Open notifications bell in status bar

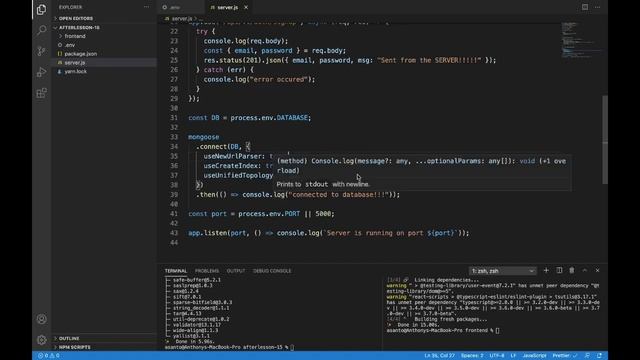[x=599, y=356]
